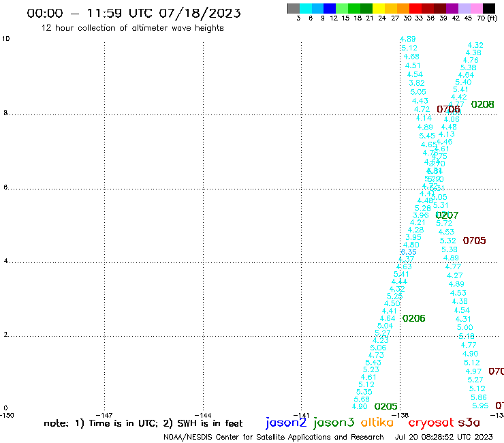Click the wave height value 5.00
Image resolution: width=504 pixels, height=443 pixels.
(464, 327)
